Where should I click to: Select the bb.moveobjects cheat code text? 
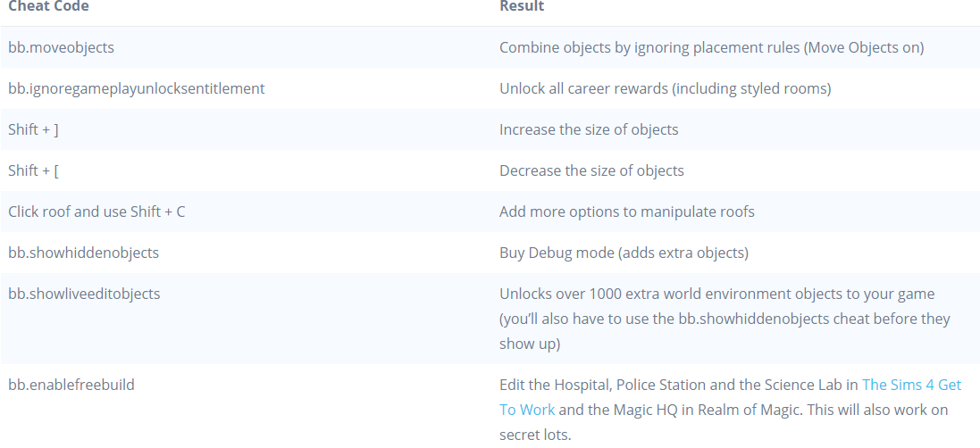pyautogui.click(x=61, y=47)
